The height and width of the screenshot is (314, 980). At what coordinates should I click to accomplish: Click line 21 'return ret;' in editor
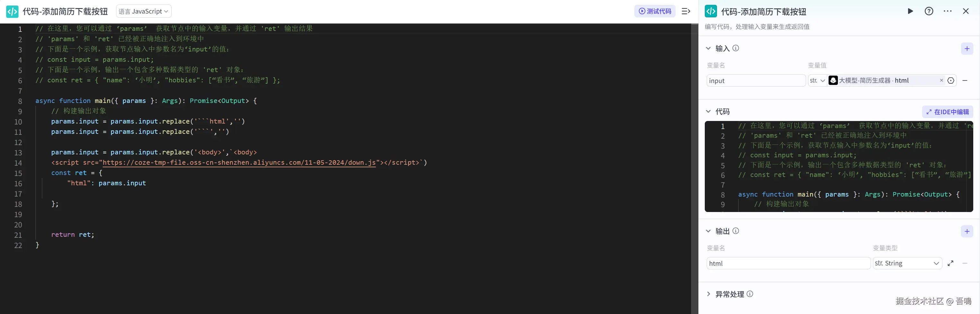(x=73, y=235)
